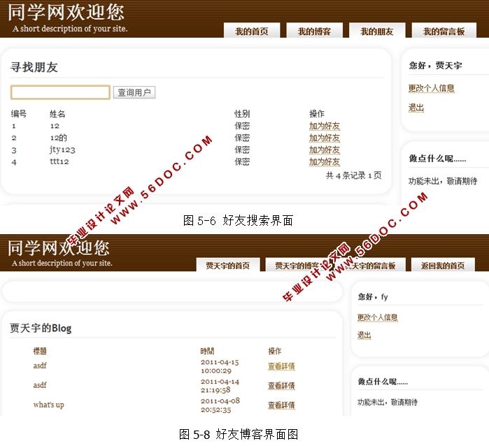The image size is (489, 448).
Task: Click 退出 under 您好，贾天宇
Action: (x=416, y=108)
